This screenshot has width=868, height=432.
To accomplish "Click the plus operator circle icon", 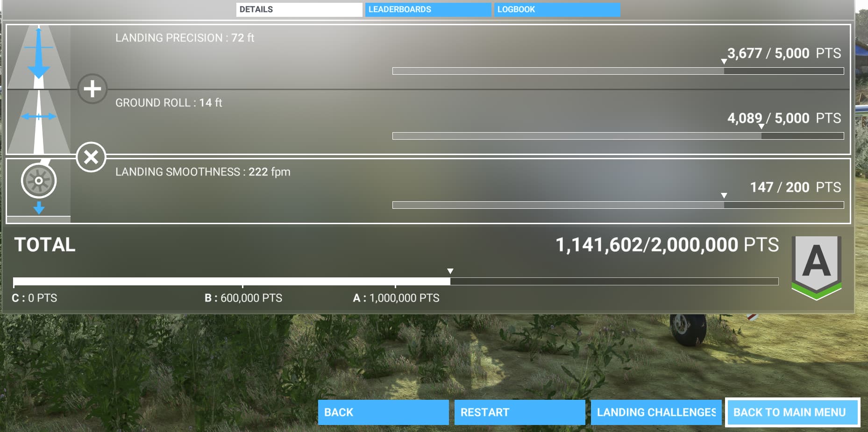I will 92,89.
